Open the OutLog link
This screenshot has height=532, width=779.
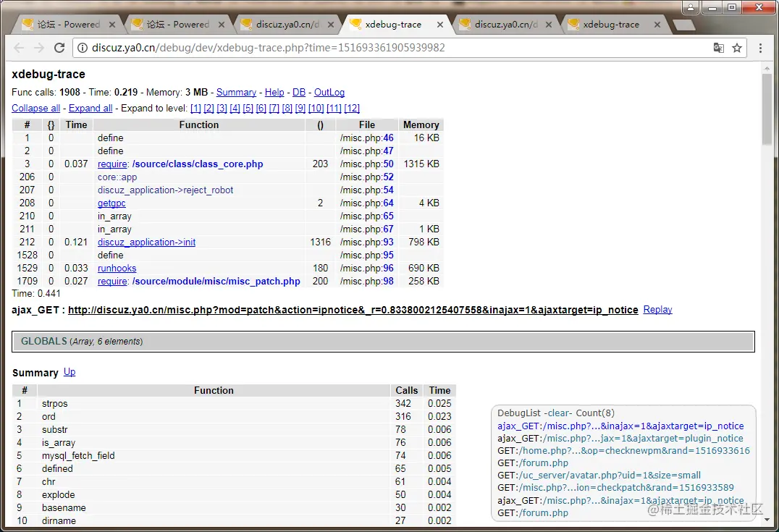[329, 93]
